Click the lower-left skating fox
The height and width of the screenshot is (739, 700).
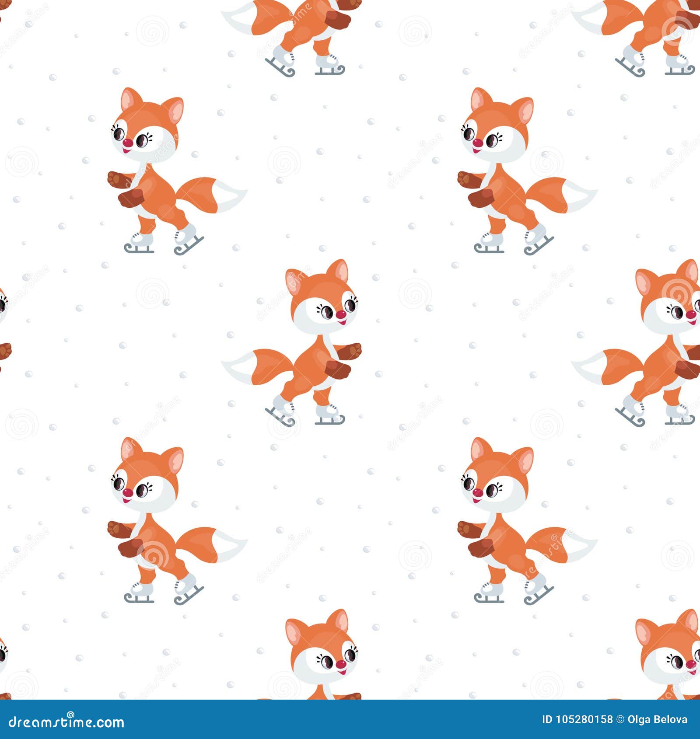(162, 520)
